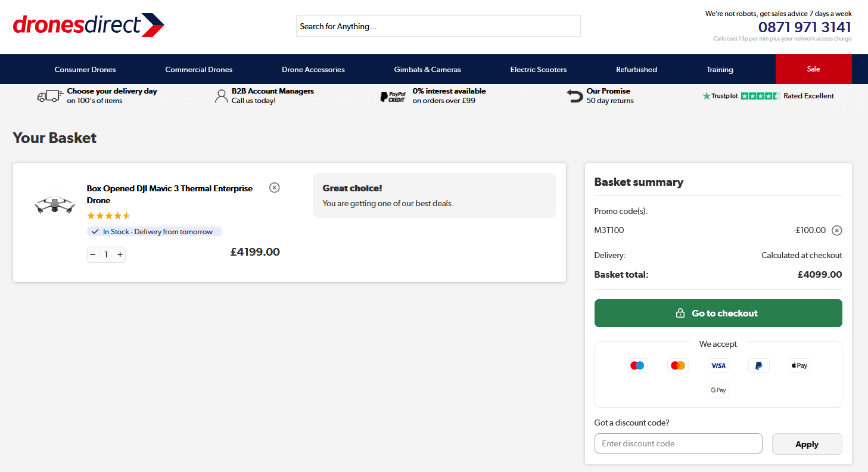Click In Stock - Delivery from tomorrow badge

click(155, 232)
